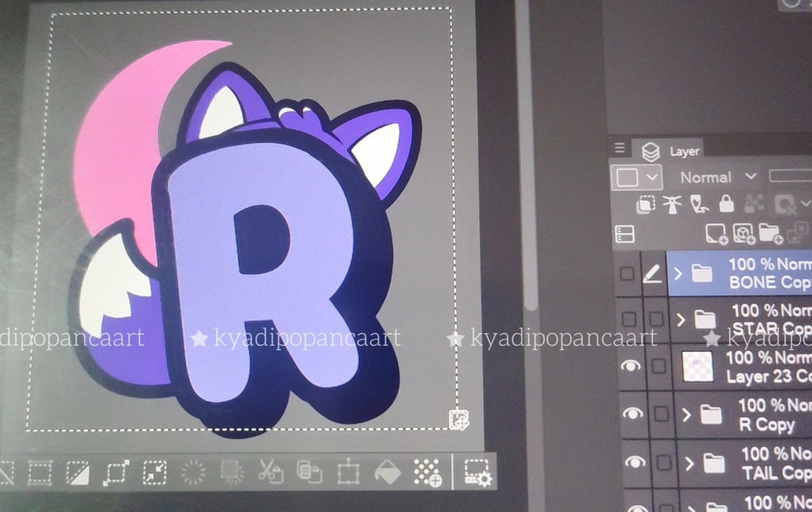
Task: Create a new vector layer
Action: [x=743, y=234]
